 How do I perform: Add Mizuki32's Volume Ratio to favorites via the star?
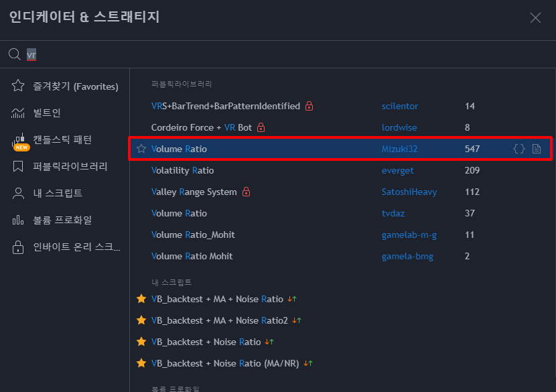tap(141, 149)
